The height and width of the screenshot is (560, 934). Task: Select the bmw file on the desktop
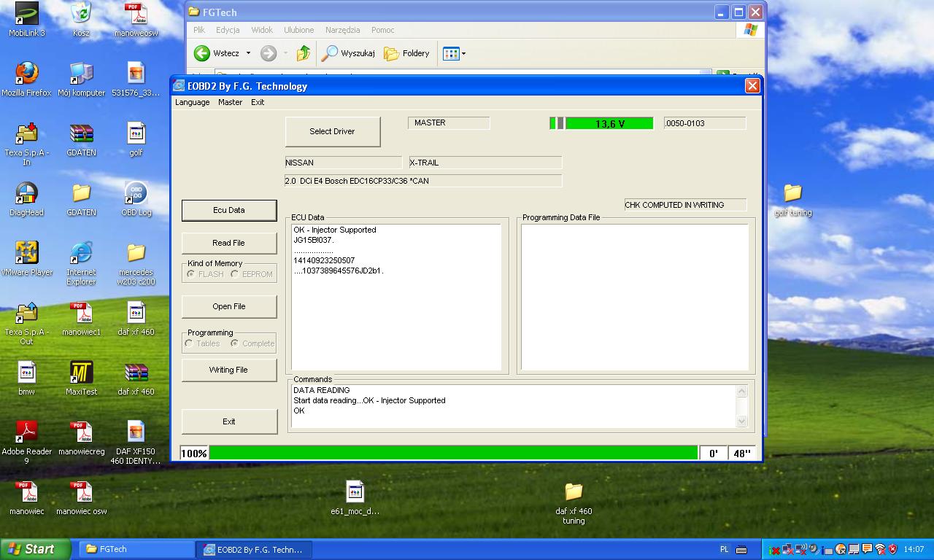27,378
